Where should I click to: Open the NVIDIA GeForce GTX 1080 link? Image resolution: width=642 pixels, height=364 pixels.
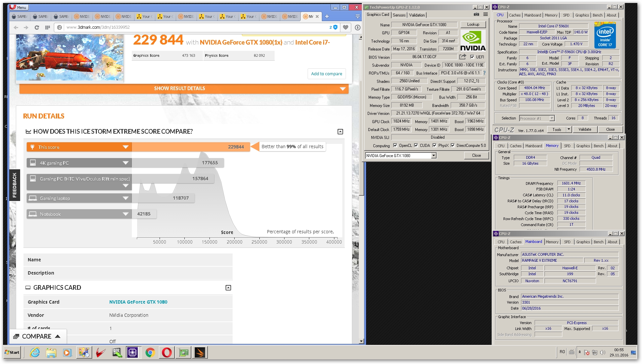[138, 302]
